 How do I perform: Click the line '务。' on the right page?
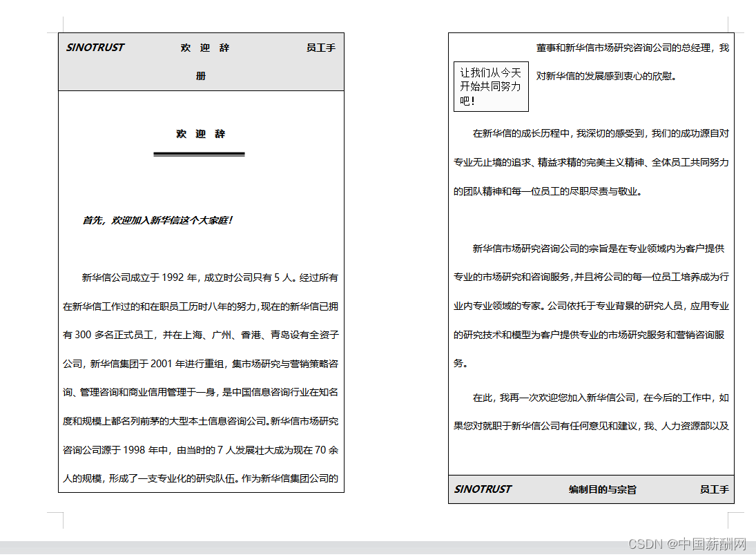(461, 363)
